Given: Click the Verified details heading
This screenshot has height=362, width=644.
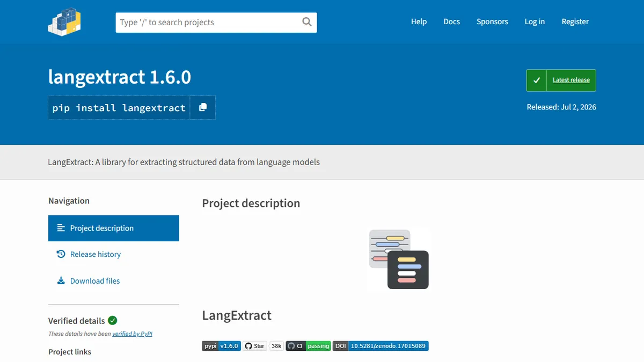Looking at the screenshot, I should click(77, 321).
